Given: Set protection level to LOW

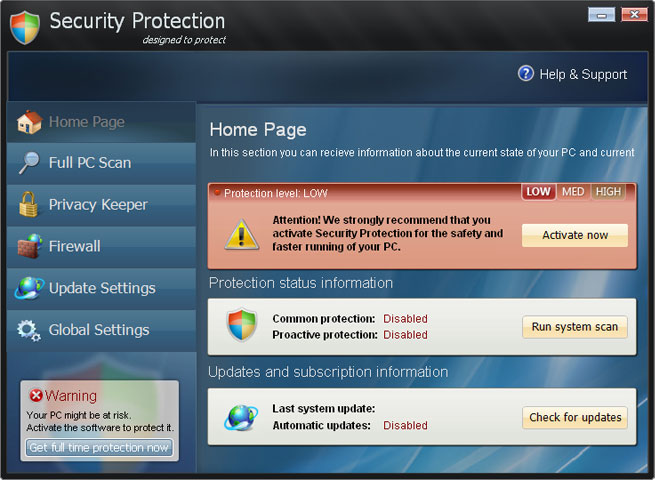Looking at the screenshot, I should click(x=539, y=192).
